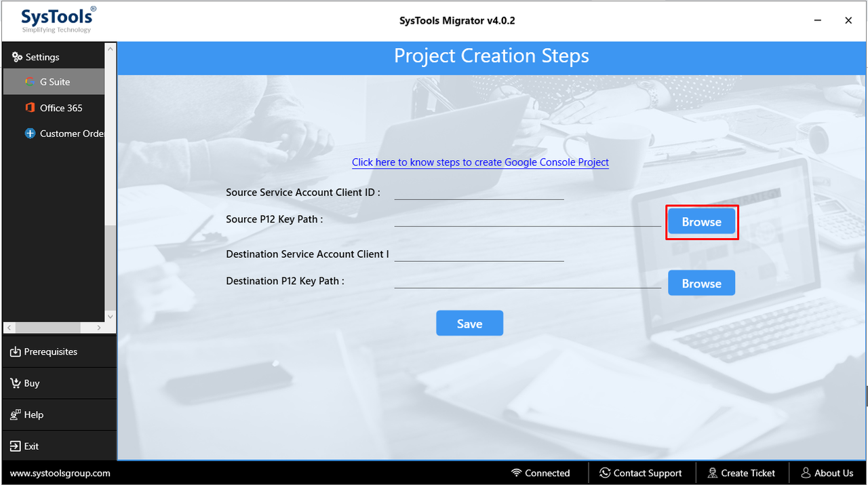Click the sidebar vertical scrollbar thumb
The width and height of the screenshot is (868, 485).
point(111,267)
